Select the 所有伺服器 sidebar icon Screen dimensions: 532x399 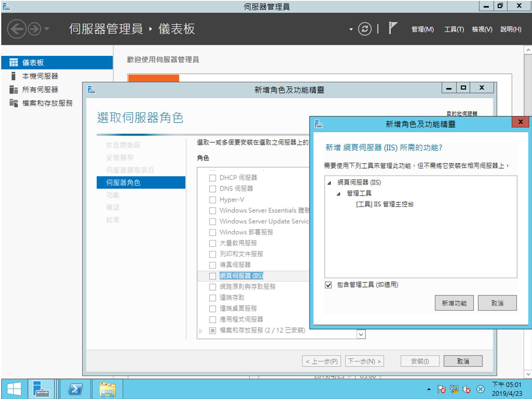tap(14, 90)
